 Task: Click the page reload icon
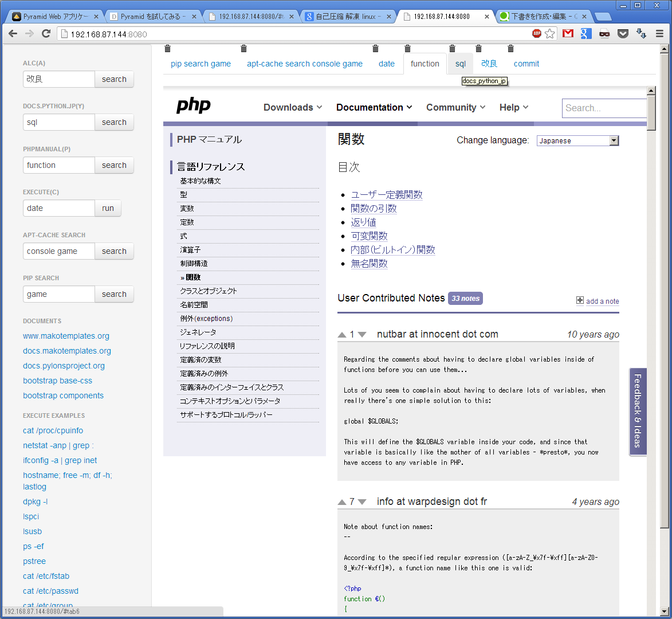(x=46, y=34)
